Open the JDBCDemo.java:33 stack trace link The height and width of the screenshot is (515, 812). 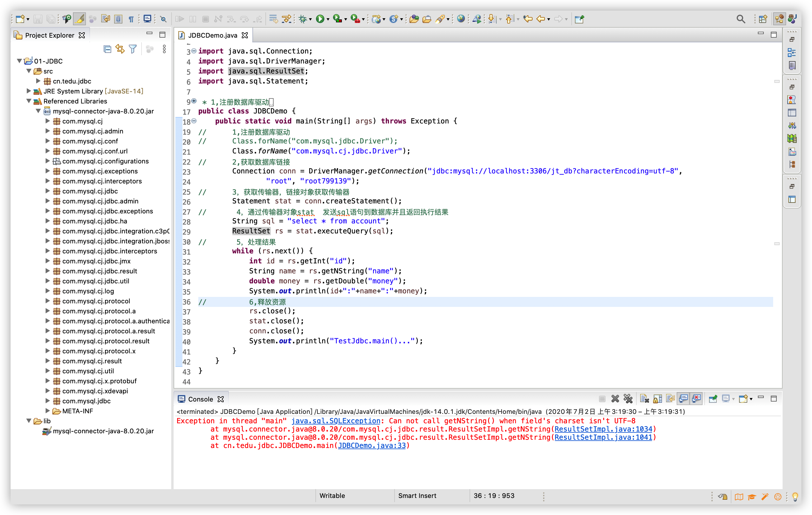pos(372,446)
